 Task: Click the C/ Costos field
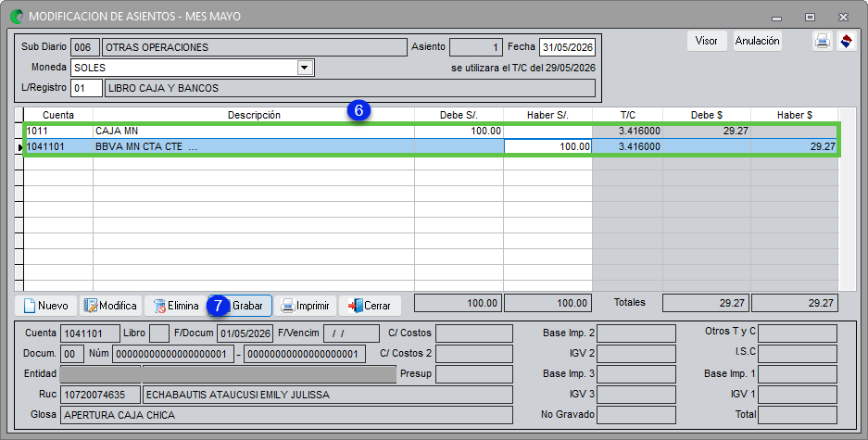(x=474, y=333)
